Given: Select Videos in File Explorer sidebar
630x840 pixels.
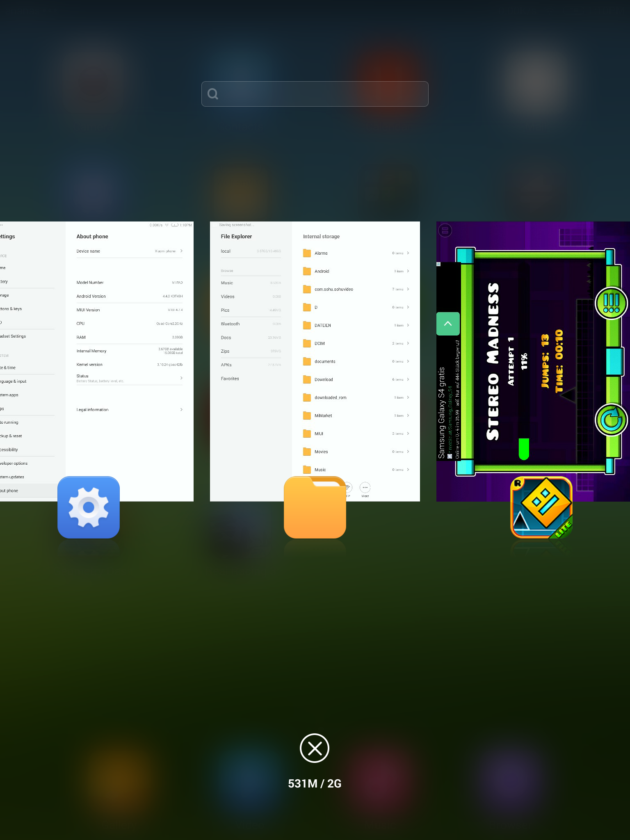Looking at the screenshot, I should pyautogui.click(x=251, y=297).
